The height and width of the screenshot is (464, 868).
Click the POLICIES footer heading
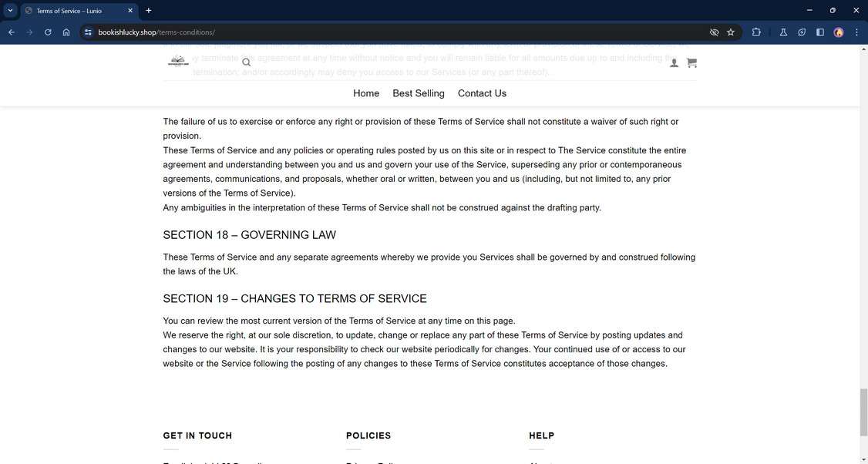click(368, 435)
